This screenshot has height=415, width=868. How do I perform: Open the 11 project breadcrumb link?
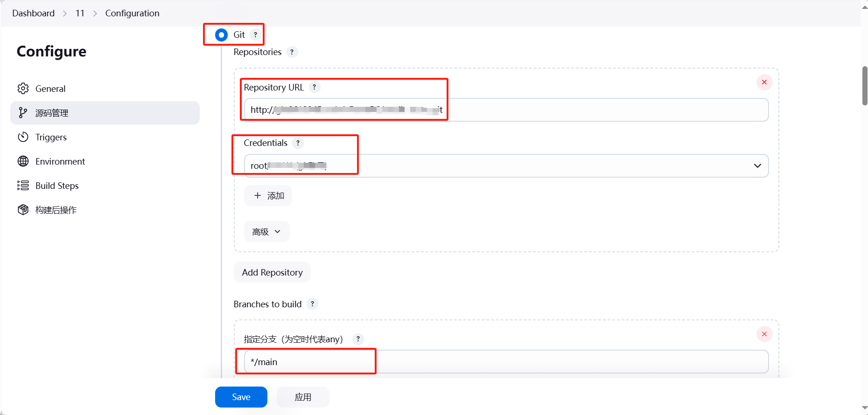click(80, 14)
